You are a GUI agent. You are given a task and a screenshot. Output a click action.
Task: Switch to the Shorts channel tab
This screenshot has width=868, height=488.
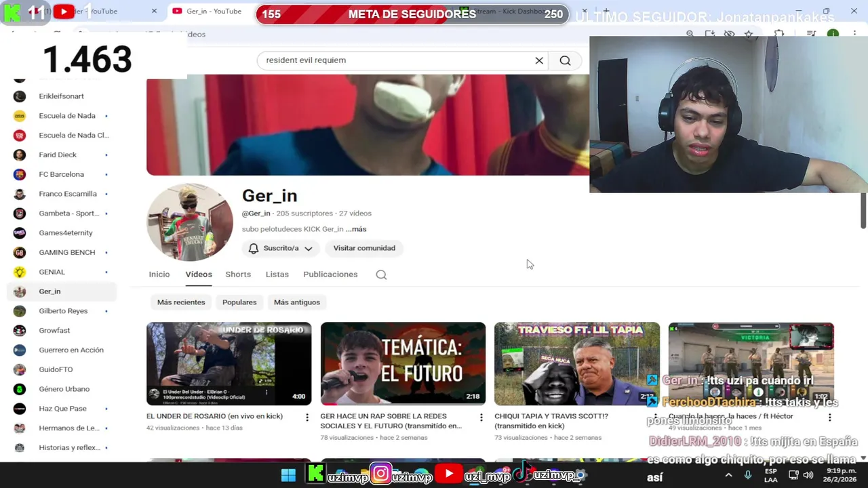pyautogui.click(x=238, y=274)
